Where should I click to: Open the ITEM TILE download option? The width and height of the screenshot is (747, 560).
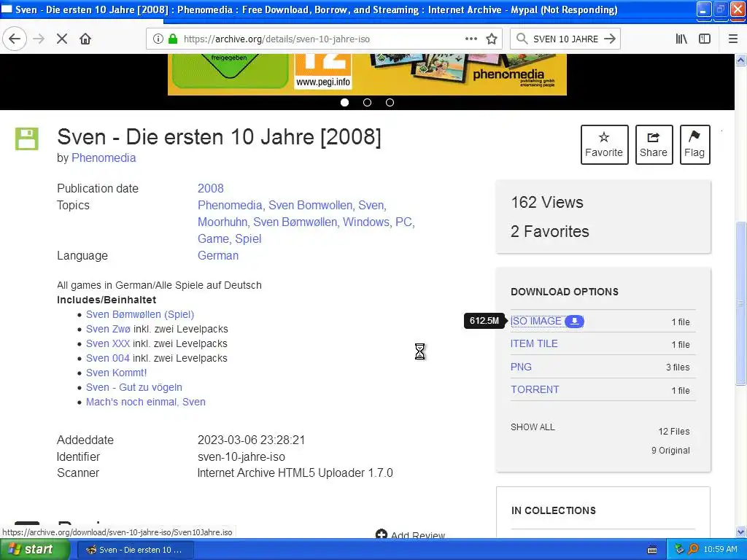pos(534,344)
